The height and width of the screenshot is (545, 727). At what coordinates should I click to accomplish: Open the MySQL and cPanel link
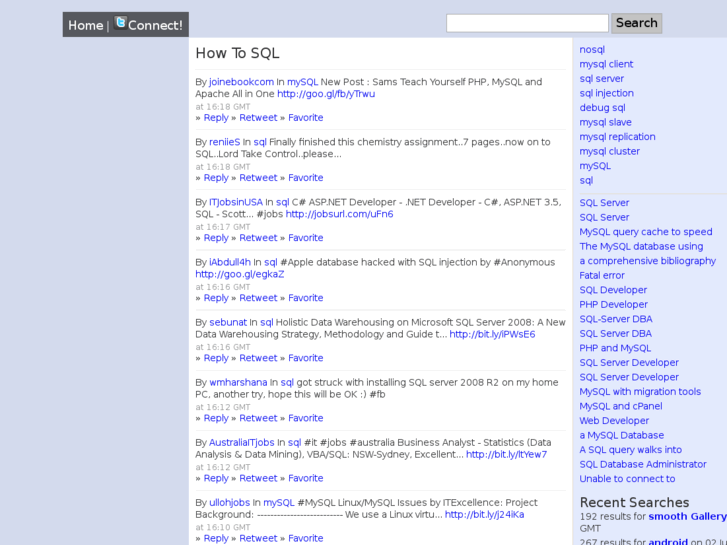(620, 406)
